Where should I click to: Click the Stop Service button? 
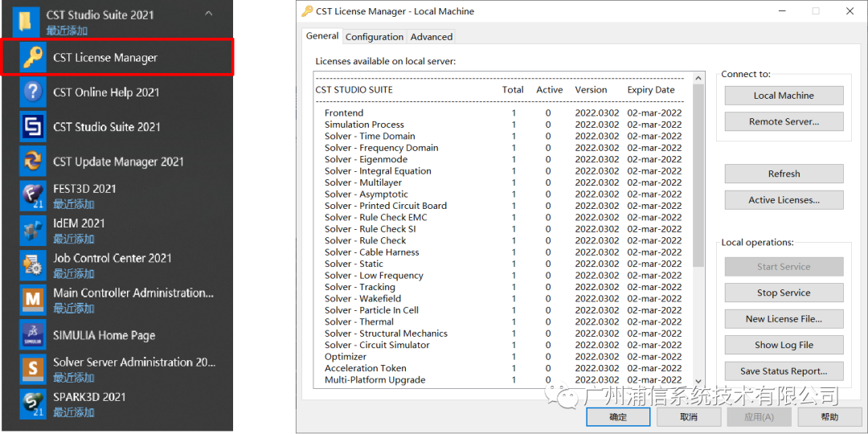784,293
